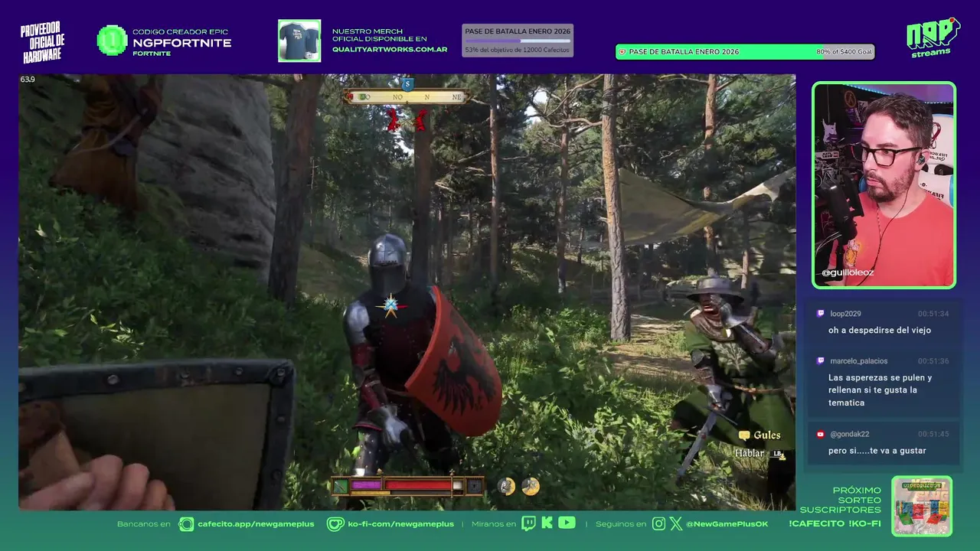Click the cafecito cup icon
980x551 pixels.
tap(186, 524)
